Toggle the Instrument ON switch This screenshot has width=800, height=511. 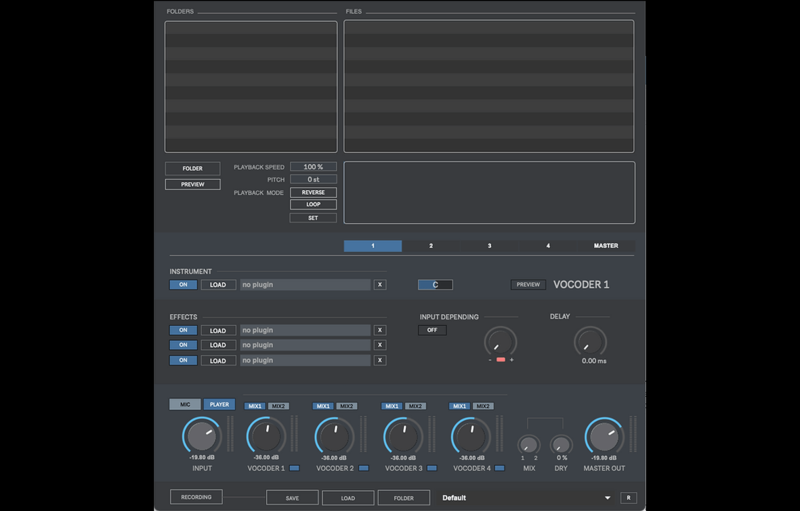click(183, 285)
